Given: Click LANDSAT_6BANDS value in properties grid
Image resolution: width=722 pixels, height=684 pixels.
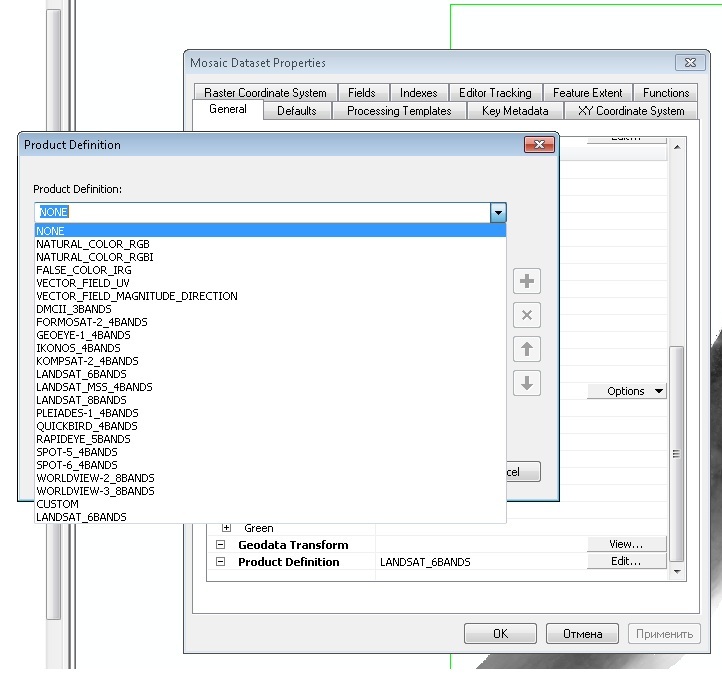Looking at the screenshot, I should (x=425, y=562).
